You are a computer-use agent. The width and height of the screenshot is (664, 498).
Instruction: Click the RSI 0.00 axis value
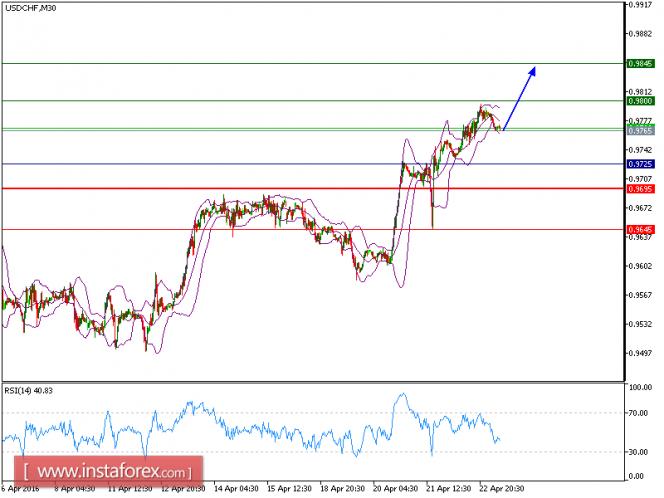point(636,476)
